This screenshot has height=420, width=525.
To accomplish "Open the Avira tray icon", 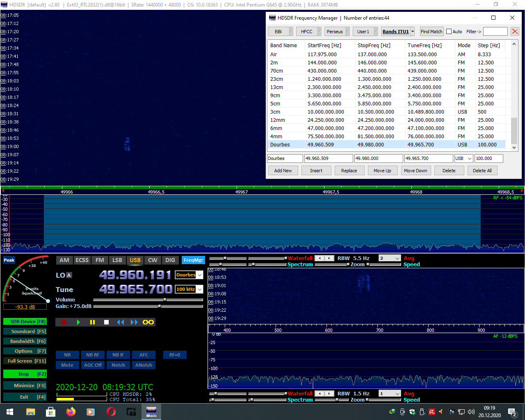I will (432, 412).
